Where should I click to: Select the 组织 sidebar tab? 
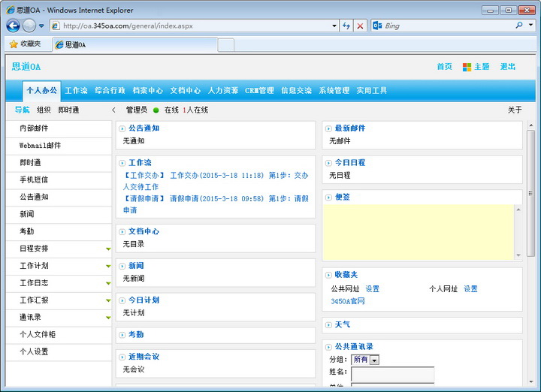[x=44, y=110]
